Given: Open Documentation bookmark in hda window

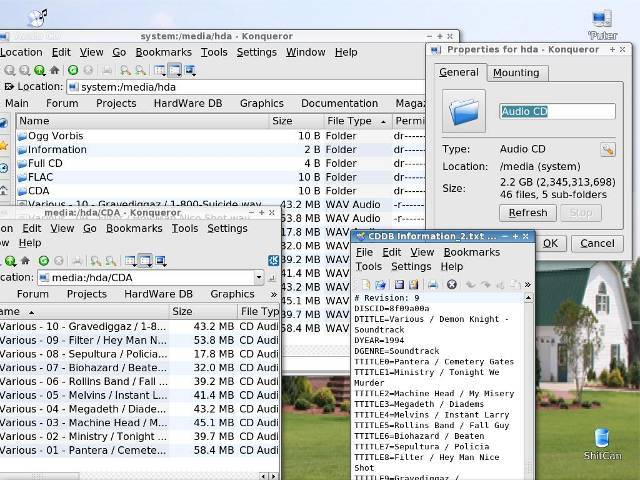Looking at the screenshot, I should [339, 103].
